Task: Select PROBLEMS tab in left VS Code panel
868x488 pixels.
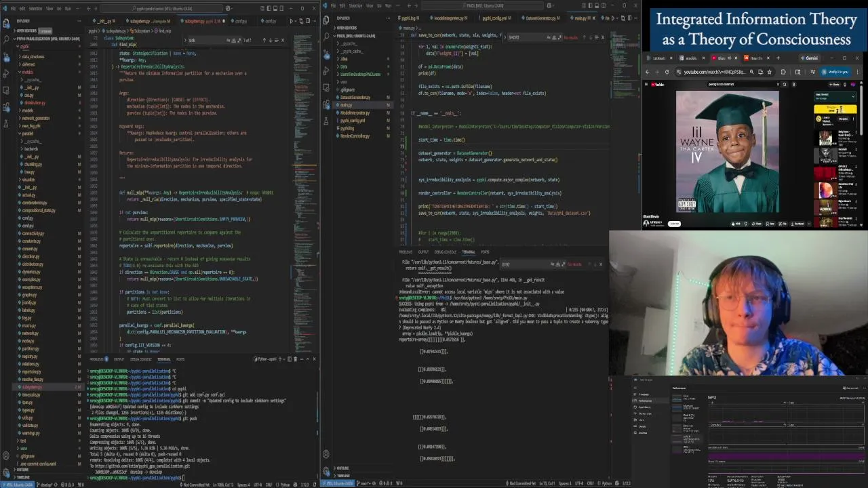Action: 99,359
